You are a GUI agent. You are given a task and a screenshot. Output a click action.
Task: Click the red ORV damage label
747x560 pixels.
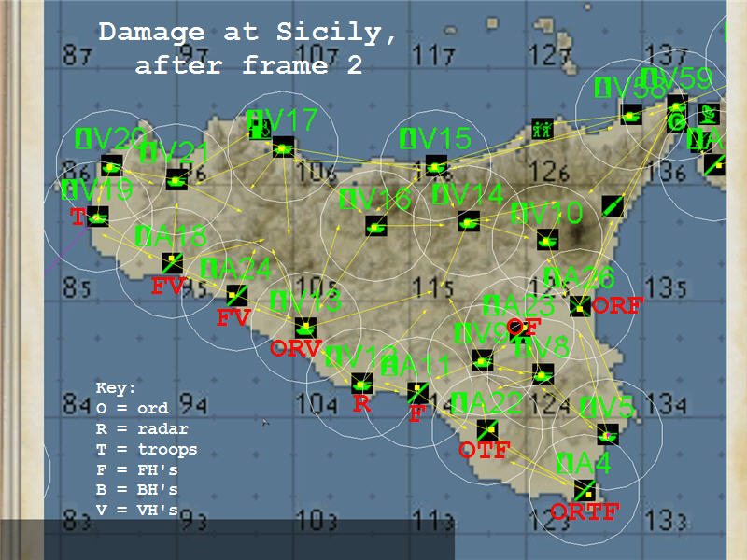click(x=296, y=348)
